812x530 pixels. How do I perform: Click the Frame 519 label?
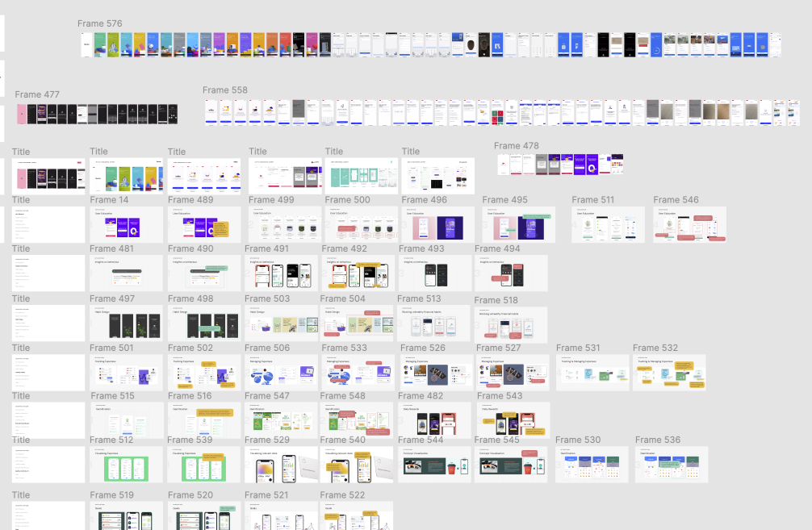(x=112, y=495)
